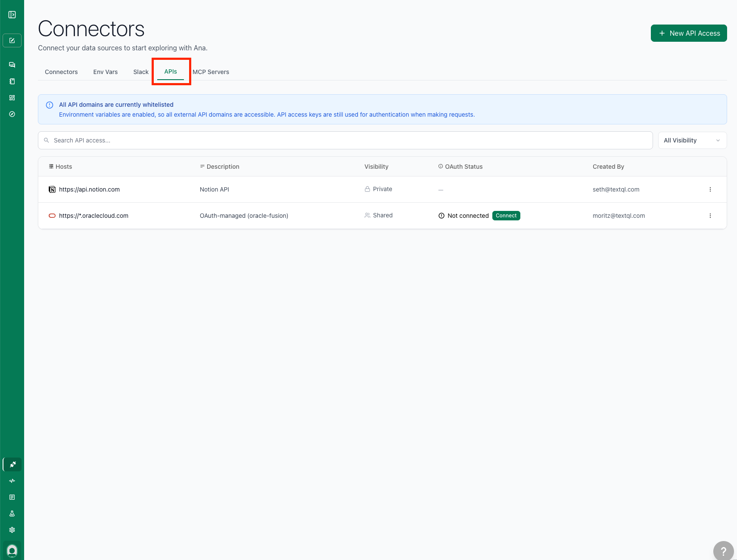Switch to the Env Vars tab
The image size is (737, 560).
pyautogui.click(x=106, y=72)
